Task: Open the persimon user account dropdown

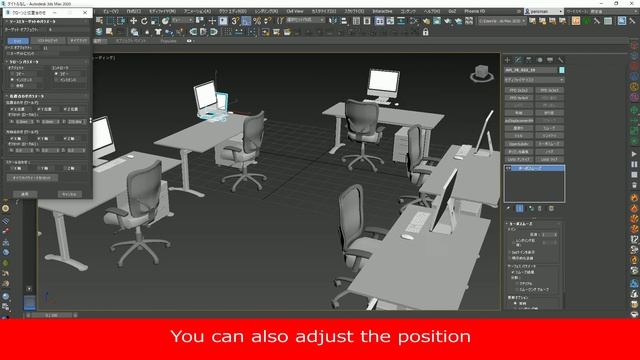Action: 544,11
